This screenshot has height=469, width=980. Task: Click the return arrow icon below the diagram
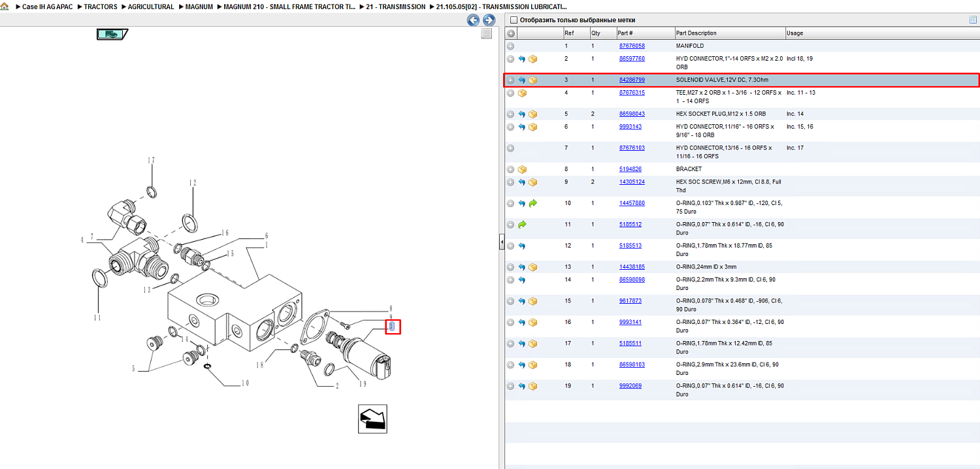pyautogui.click(x=373, y=418)
